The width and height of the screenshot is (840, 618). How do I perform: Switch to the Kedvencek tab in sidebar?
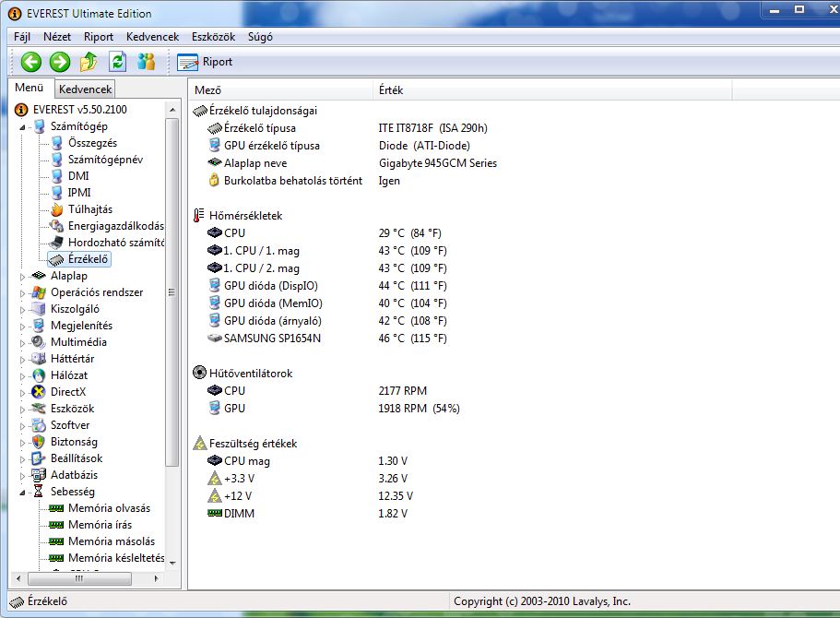[85, 89]
